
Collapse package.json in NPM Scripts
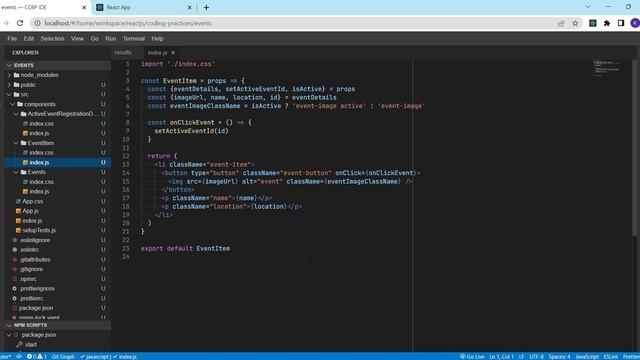(x=9, y=335)
